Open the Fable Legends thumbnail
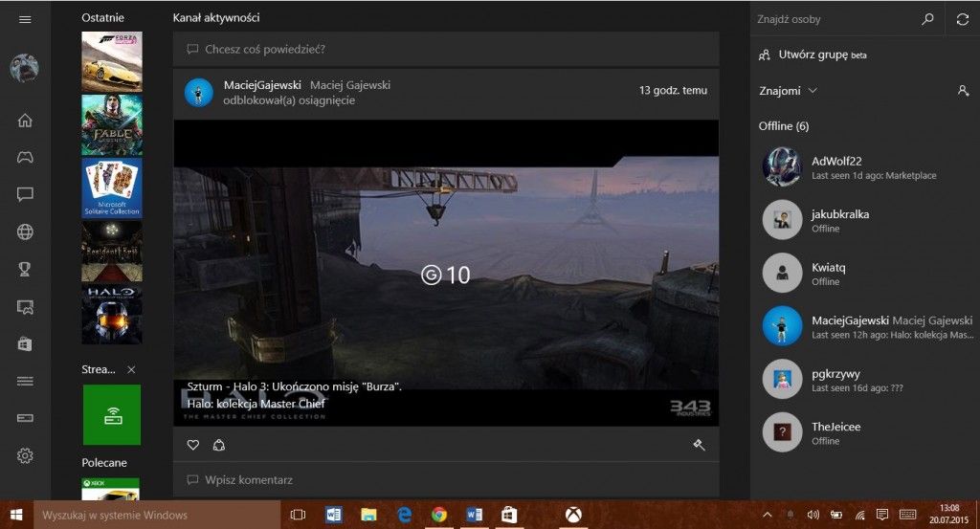Viewport: 980px width, 529px height. tap(112, 125)
